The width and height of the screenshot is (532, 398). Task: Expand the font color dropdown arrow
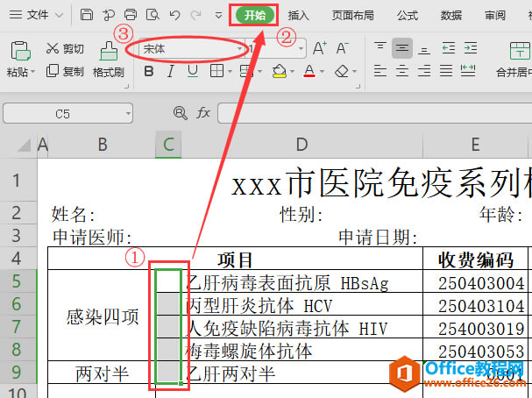click(322, 72)
